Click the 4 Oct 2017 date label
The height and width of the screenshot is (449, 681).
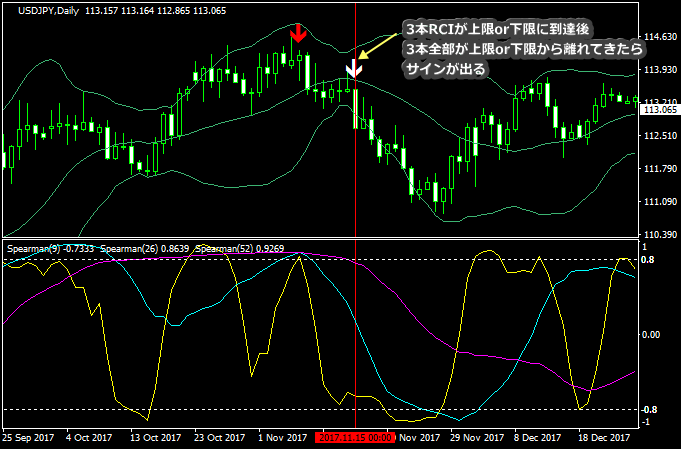(x=89, y=437)
